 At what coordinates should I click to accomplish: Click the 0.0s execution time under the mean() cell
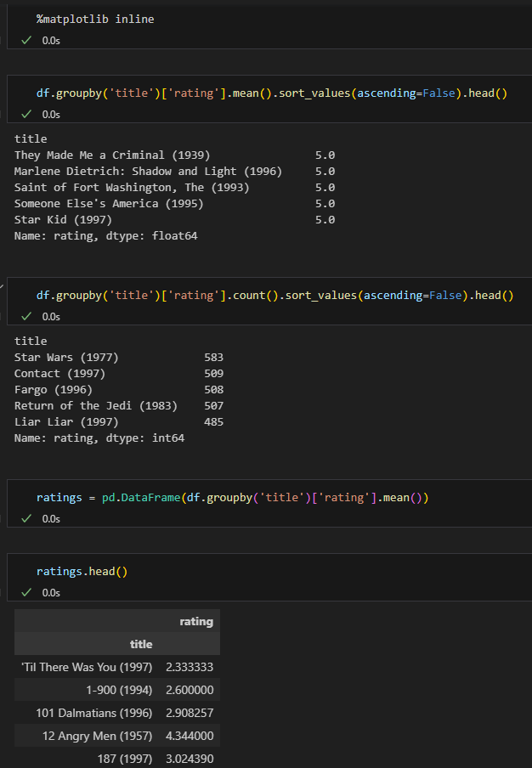51,115
